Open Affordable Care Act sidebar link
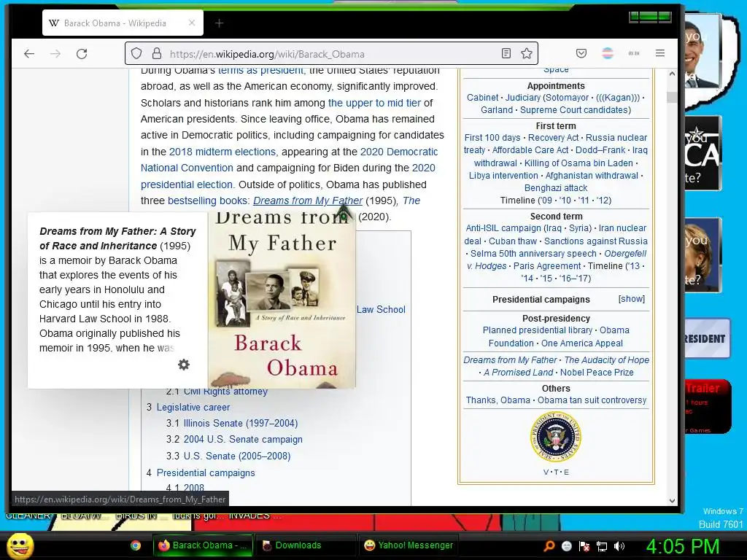 (530, 149)
